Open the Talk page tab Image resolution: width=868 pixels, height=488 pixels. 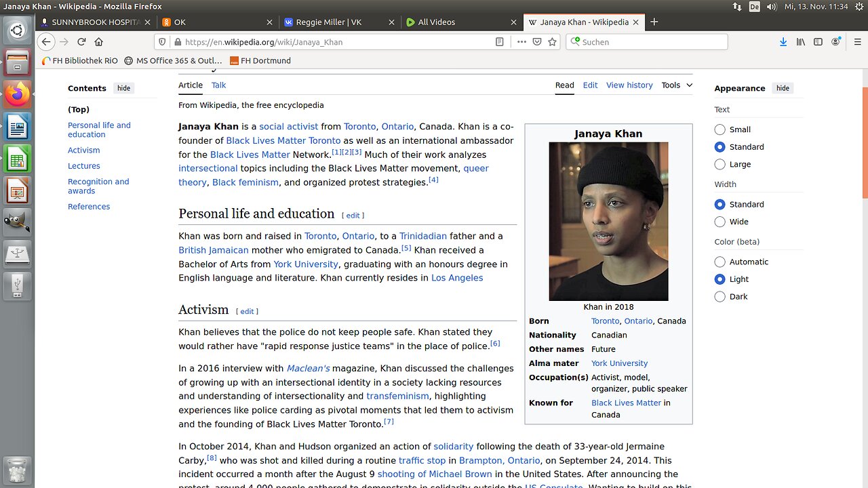[218, 85]
